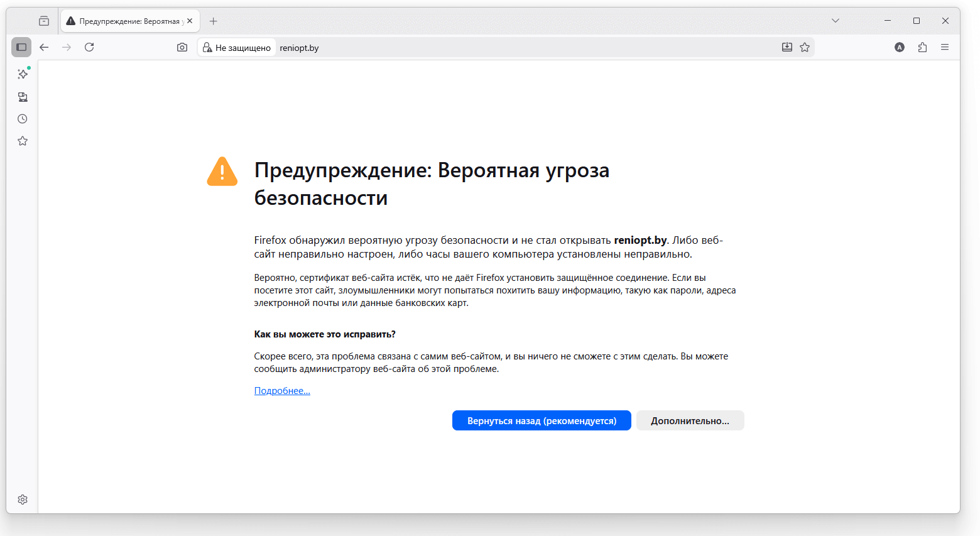The height and width of the screenshot is (536, 980).
Task: Save page to device using the download icon
Action: [787, 47]
